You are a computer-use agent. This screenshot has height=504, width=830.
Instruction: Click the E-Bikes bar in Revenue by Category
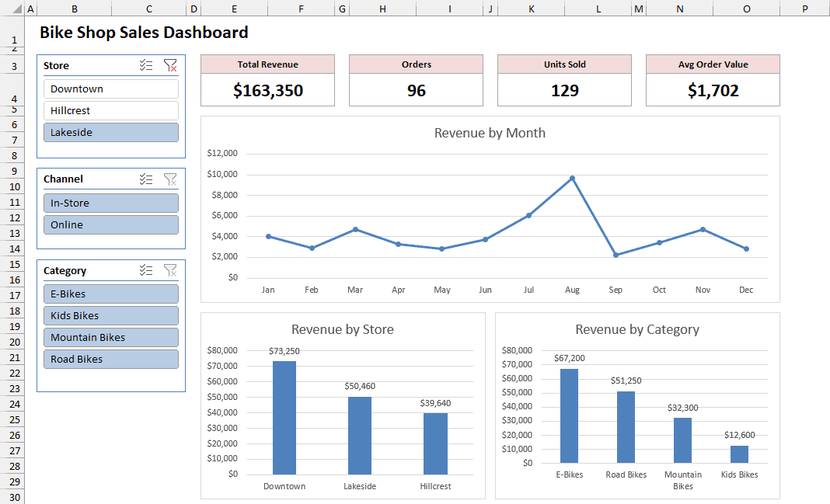point(569,415)
